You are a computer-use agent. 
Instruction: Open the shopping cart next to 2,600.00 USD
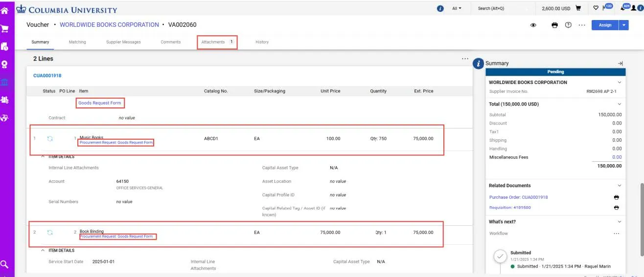coord(578,8)
